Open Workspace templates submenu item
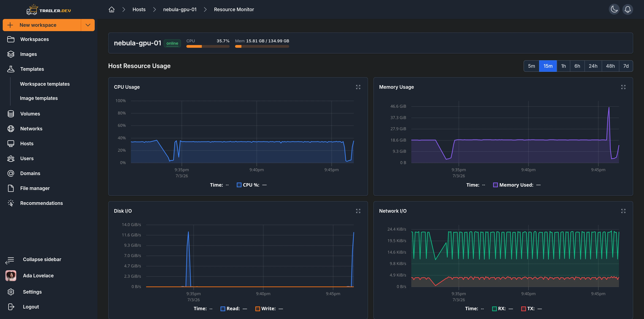This screenshot has height=319, width=644. (45, 84)
